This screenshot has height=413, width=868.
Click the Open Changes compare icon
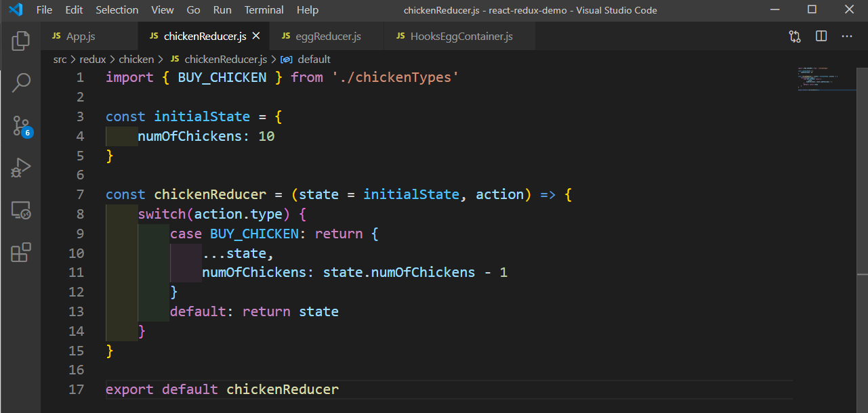(x=795, y=36)
